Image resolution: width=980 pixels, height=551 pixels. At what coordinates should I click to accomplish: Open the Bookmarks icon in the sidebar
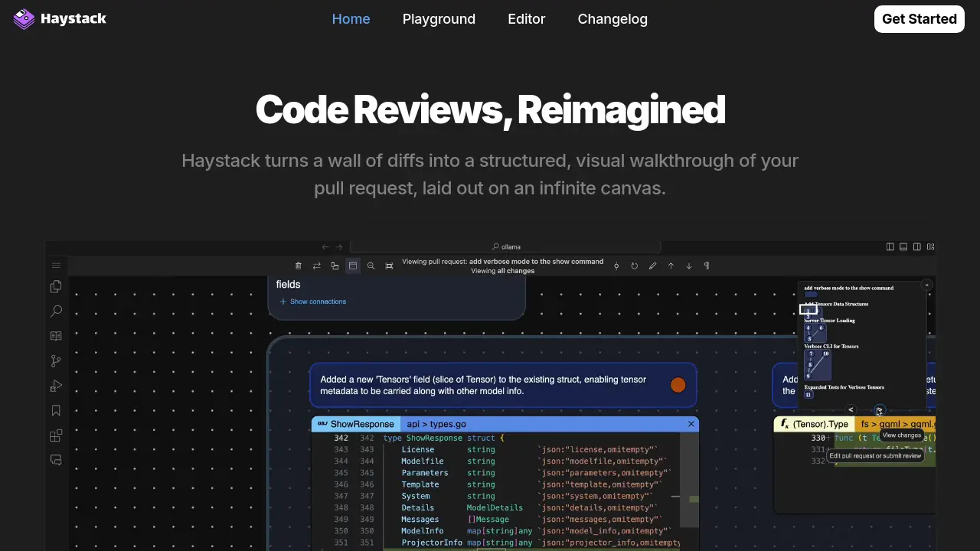[56, 411]
